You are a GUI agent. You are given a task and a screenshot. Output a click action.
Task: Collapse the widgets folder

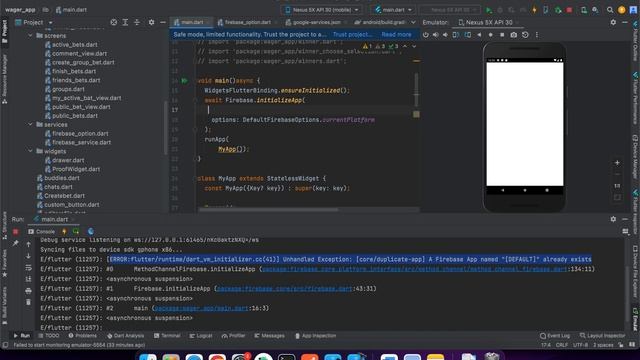[30, 151]
